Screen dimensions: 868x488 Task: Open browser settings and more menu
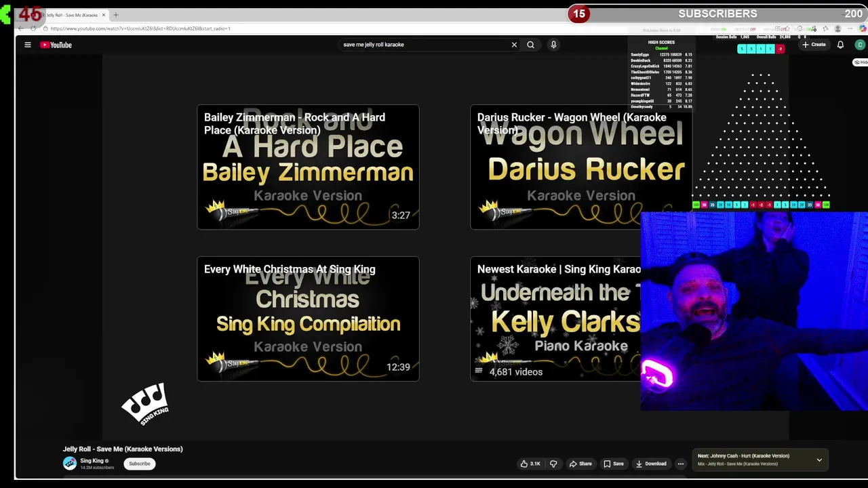pos(849,28)
